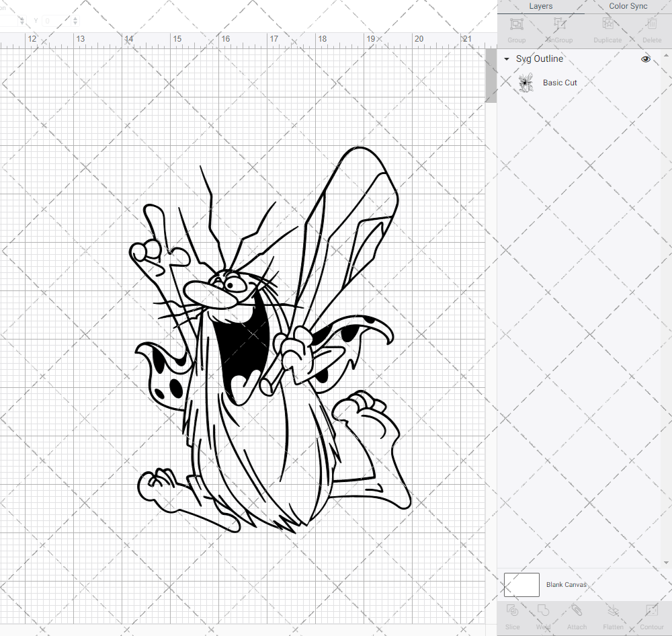This screenshot has width=672, height=636.
Task: Select the Slice tool
Action: pyautogui.click(x=512, y=615)
